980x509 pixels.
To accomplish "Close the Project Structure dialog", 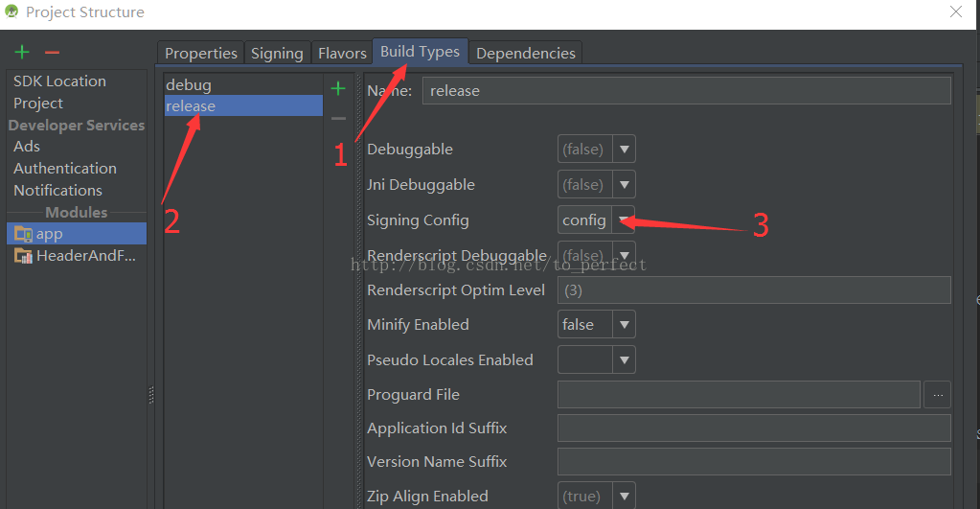I will pyautogui.click(x=956, y=12).
